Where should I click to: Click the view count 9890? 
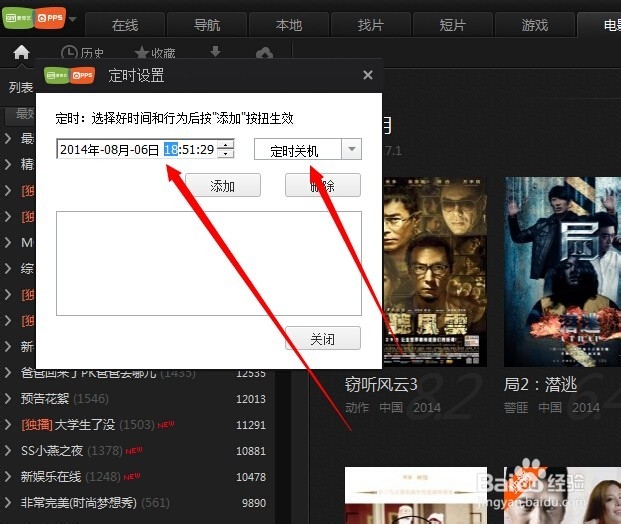(254, 503)
